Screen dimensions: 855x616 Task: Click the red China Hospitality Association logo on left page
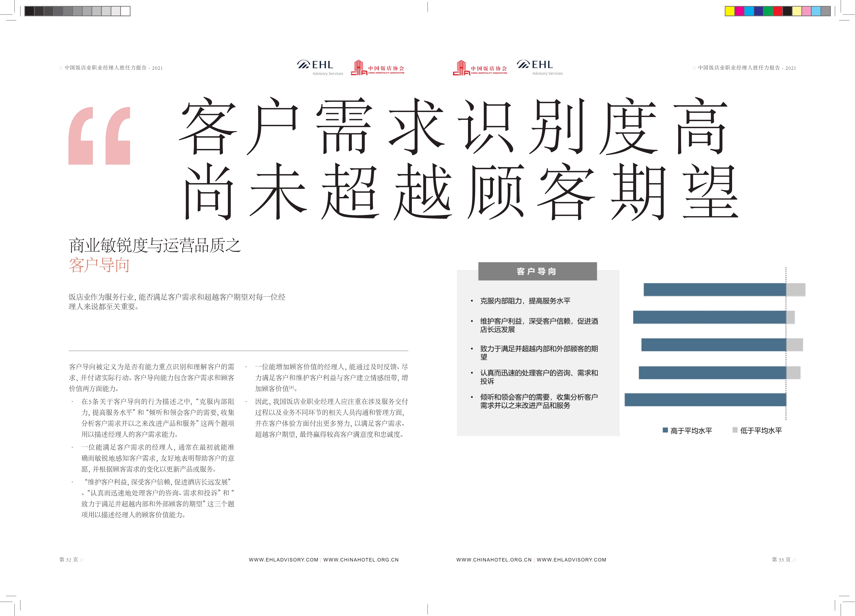tap(377, 68)
